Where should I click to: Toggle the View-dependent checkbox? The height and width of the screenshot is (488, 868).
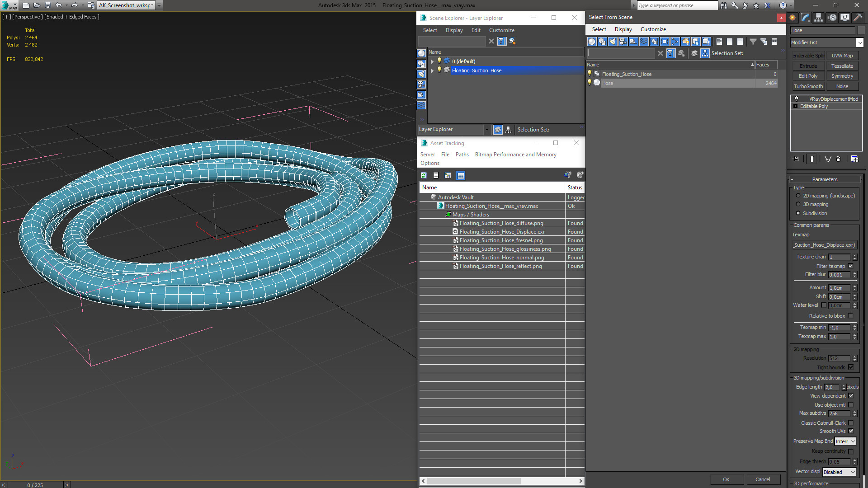click(851, 396)
